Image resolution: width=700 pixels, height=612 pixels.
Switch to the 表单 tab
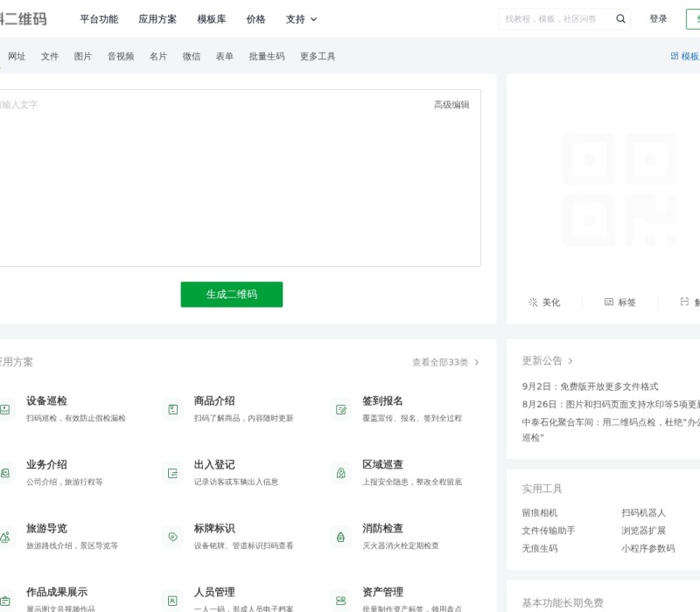(x=225, y=56)
